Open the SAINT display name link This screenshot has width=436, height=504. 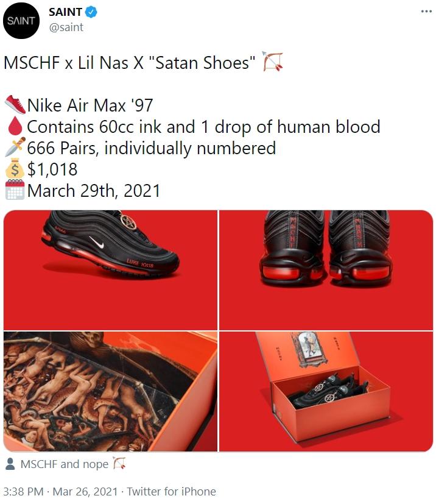[x=65, y=12]
